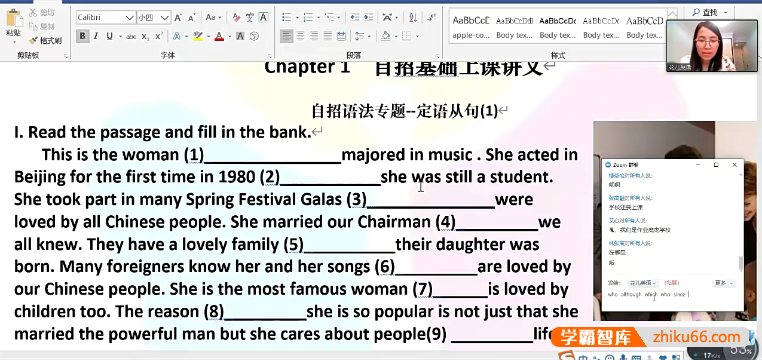Viewport: 762px width, 360px height.
Task: Open Change Case Aa dropdown
Action: coord(213,18)
